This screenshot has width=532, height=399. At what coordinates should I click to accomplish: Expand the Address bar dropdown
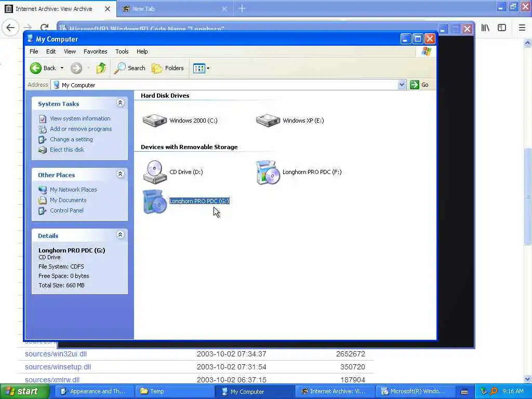(x=402, y=85)
